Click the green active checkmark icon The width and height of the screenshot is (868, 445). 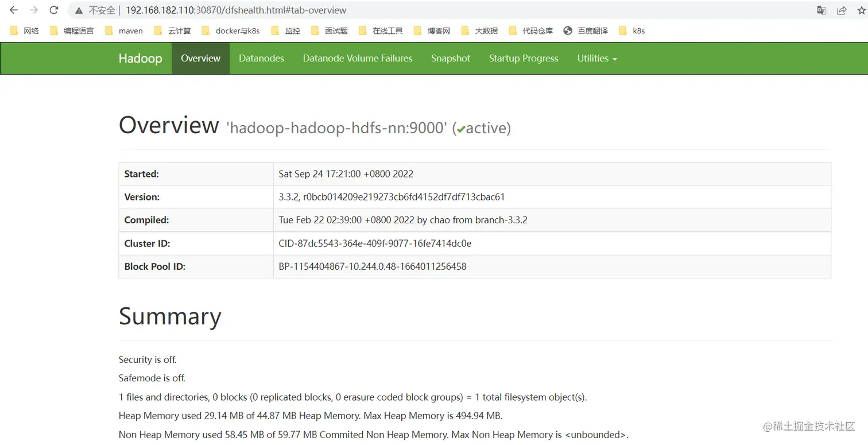[x=461, y=129]
